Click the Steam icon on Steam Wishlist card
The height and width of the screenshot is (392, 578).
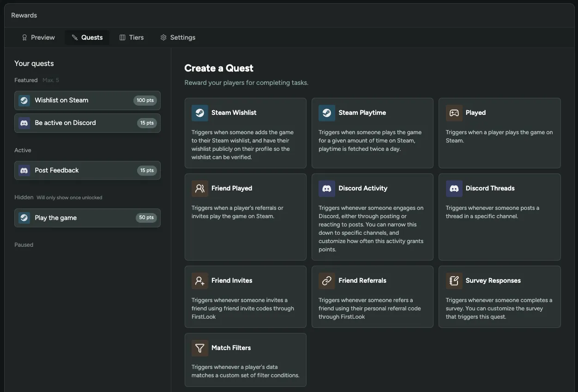click(x=200, y=113)
